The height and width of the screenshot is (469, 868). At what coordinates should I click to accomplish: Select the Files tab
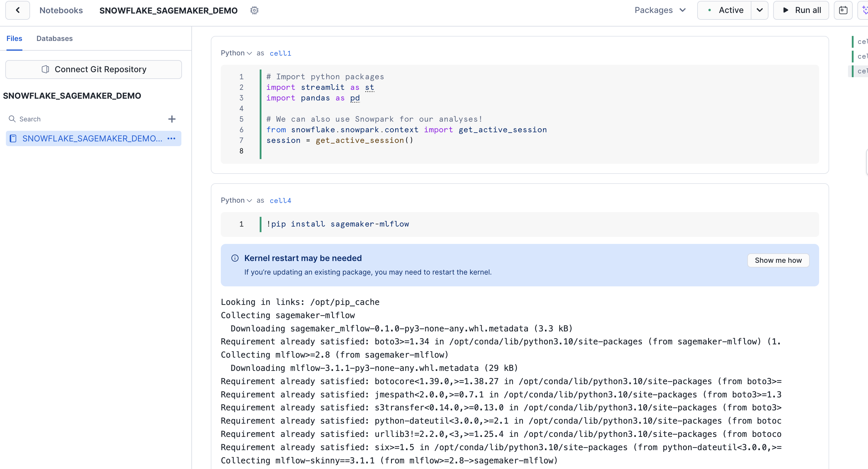pos(14,38)
